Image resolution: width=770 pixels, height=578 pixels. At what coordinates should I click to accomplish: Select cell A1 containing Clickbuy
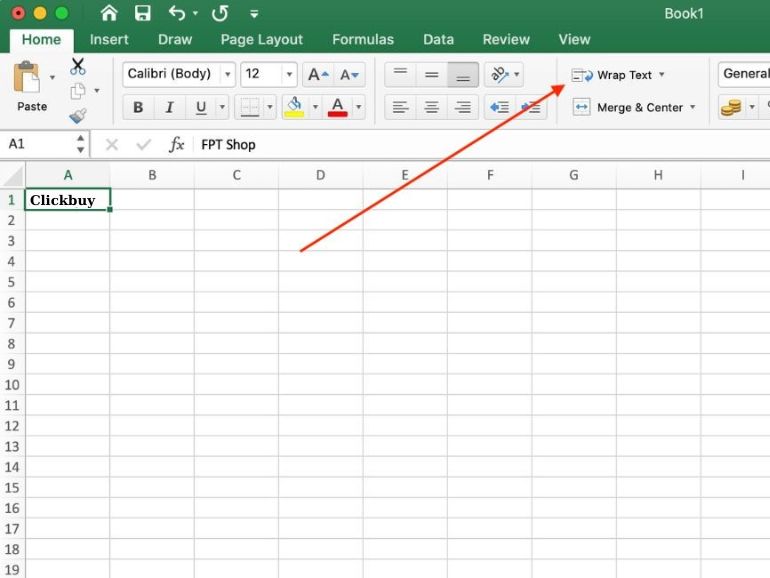point(68,200)
